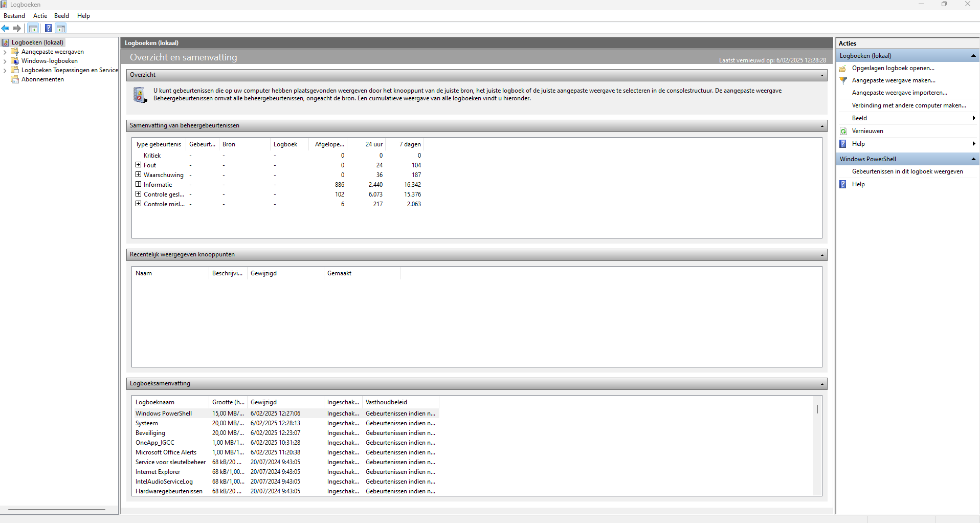
Task: Toggle the action pane visibility toolbar icon
Action: 61,28
